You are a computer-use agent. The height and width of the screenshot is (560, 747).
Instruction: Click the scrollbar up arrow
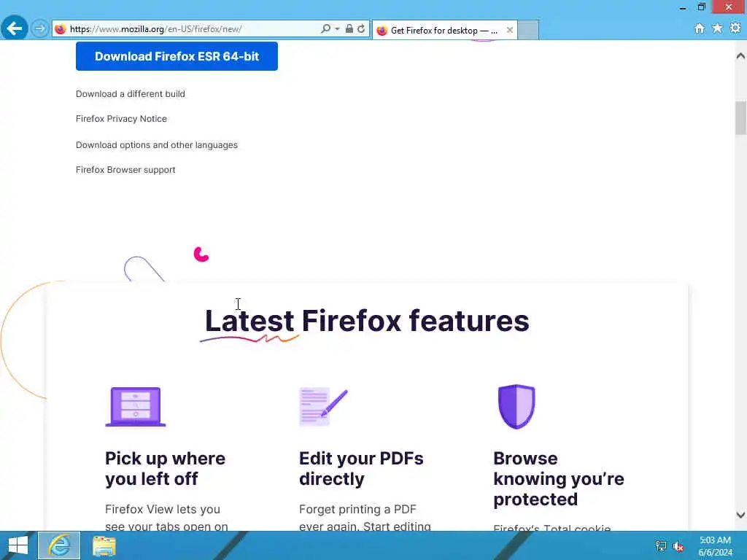[740, 55]
